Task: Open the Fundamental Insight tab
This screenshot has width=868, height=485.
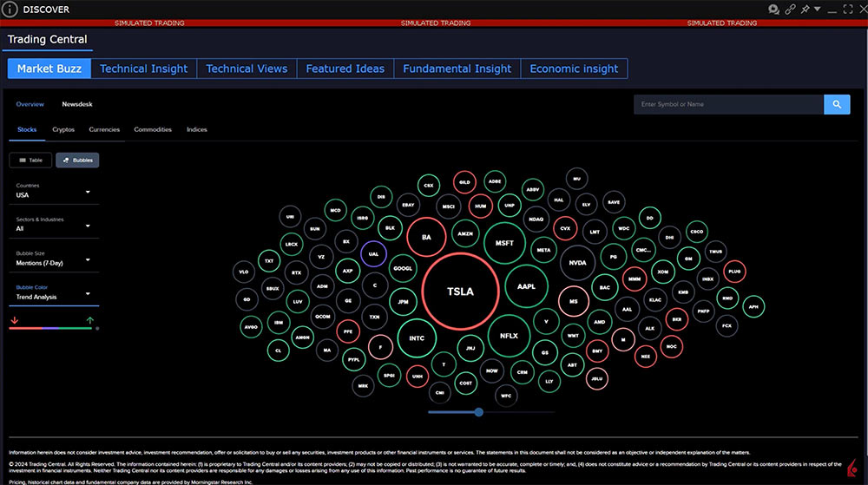Action: pos(457,69)
